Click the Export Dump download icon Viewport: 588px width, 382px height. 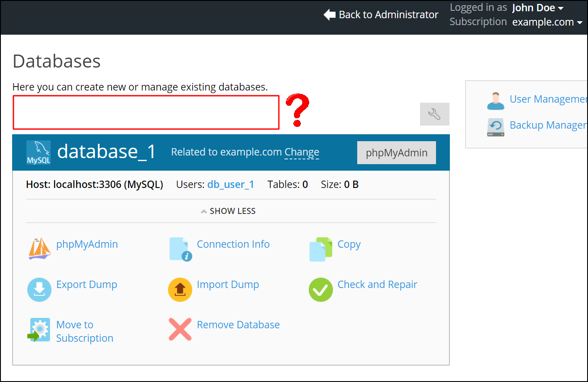(x=39, y=289)
